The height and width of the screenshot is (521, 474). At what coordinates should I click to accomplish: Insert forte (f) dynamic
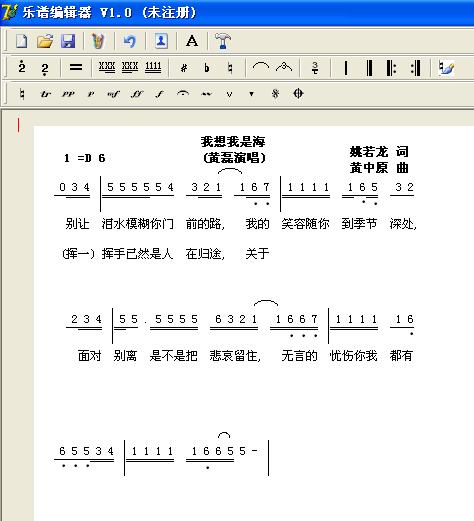160,94
